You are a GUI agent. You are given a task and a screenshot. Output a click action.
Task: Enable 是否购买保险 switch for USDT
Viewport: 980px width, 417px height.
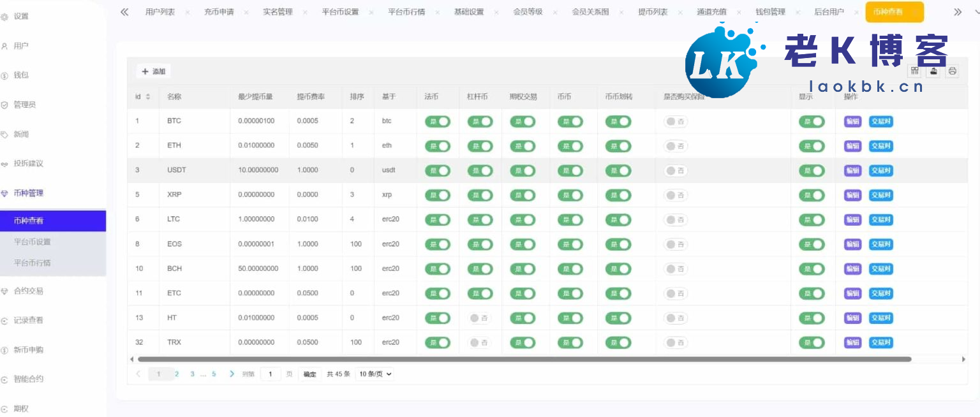point(675,171)
